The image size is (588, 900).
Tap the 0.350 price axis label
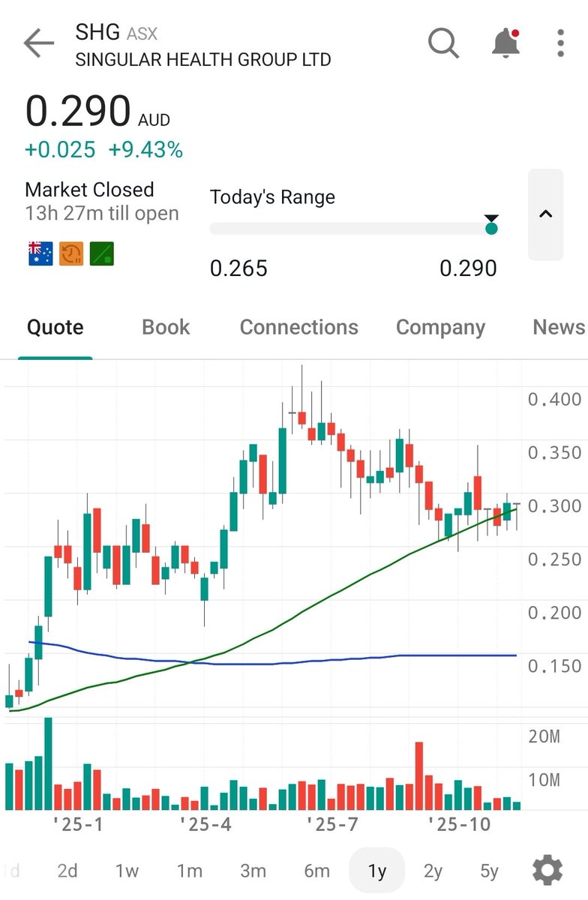click(554, 452)
